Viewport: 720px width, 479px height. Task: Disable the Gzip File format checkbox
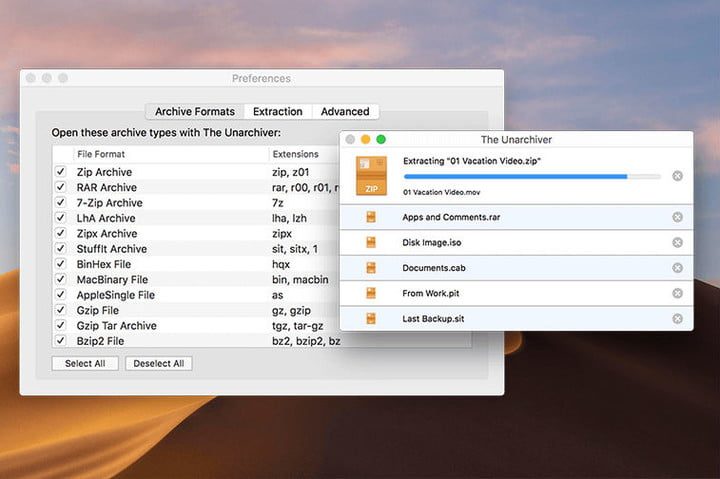pos(61,310)
